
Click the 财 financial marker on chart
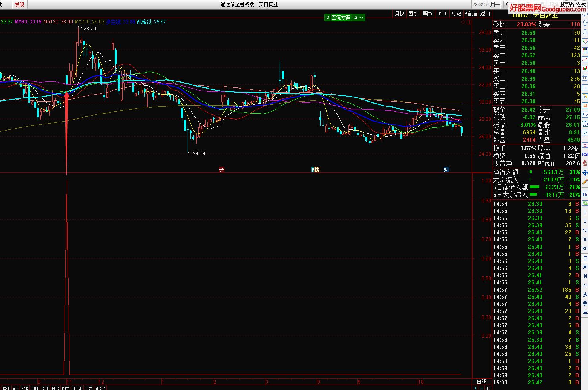[x=446, y=170]
